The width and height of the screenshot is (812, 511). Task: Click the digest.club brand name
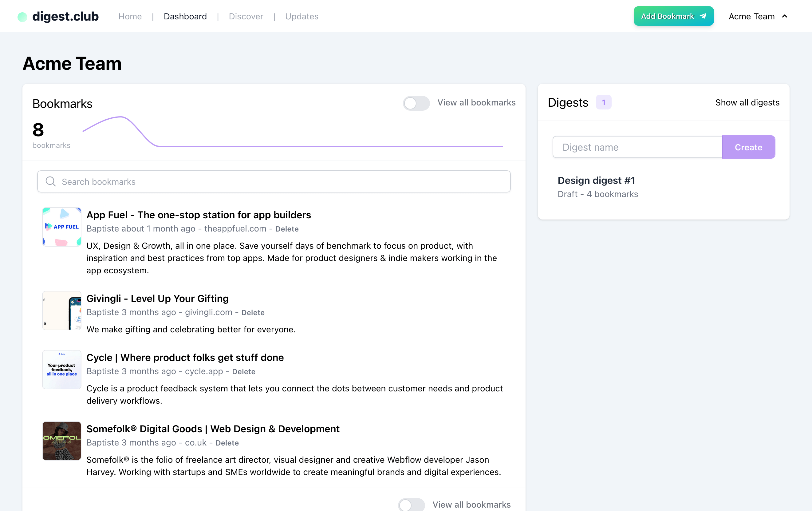(x=65, y=17)
